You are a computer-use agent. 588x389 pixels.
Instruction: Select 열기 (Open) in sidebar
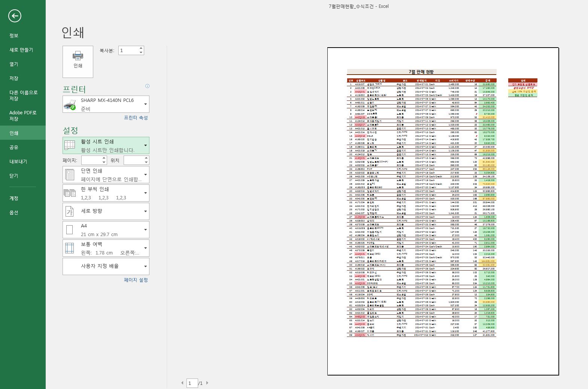pyautogui.click(x=23, y=64)
